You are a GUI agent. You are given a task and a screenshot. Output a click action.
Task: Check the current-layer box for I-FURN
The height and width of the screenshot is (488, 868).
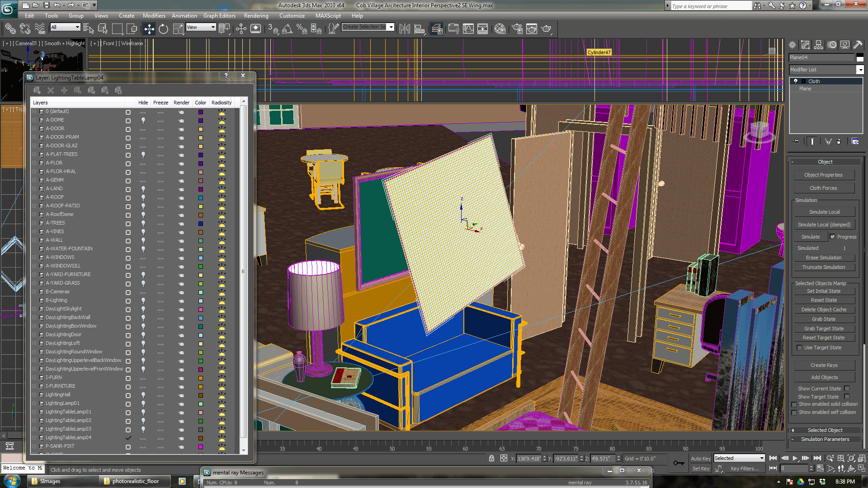[x=128, y=378]
